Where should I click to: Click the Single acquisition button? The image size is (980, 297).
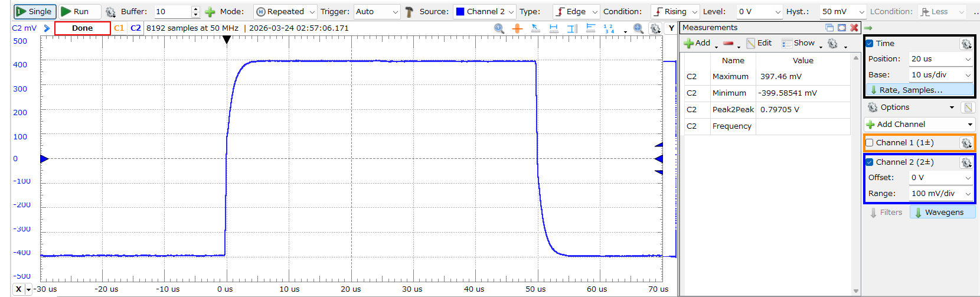[x=35, y=11]
